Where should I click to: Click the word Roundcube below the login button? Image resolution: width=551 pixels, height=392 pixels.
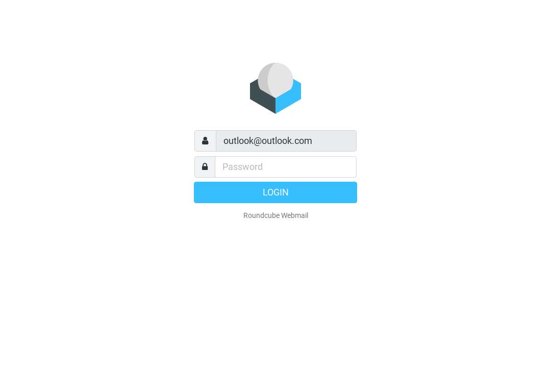(x=261, y=215)
